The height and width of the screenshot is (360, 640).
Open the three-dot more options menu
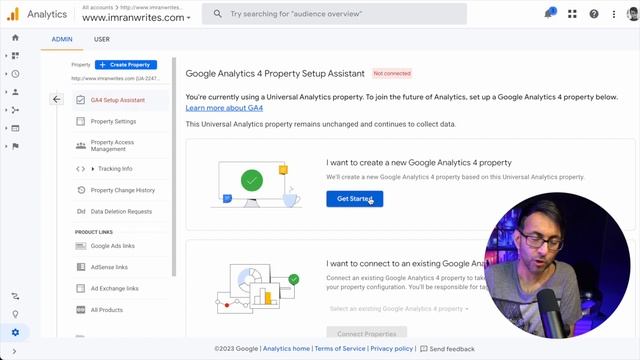point(614,14)
